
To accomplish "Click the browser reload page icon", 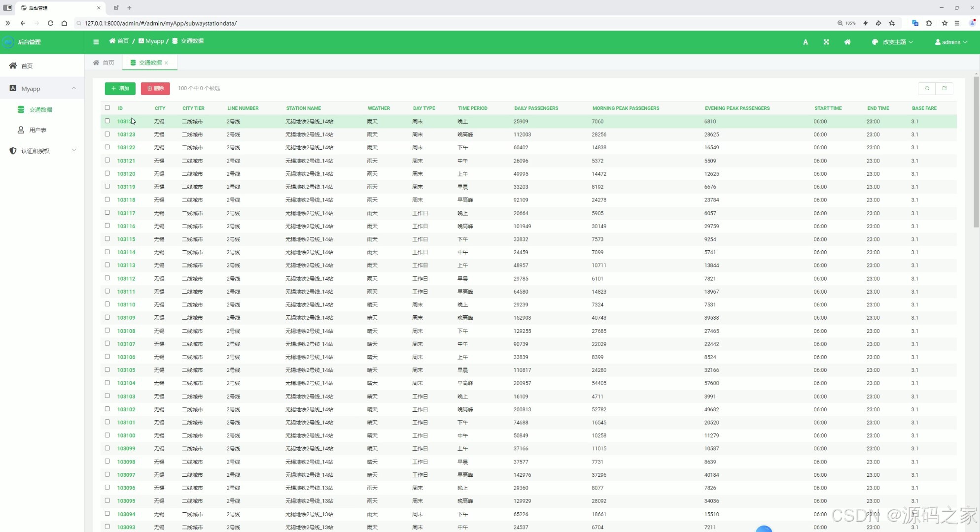I will 50,23.
